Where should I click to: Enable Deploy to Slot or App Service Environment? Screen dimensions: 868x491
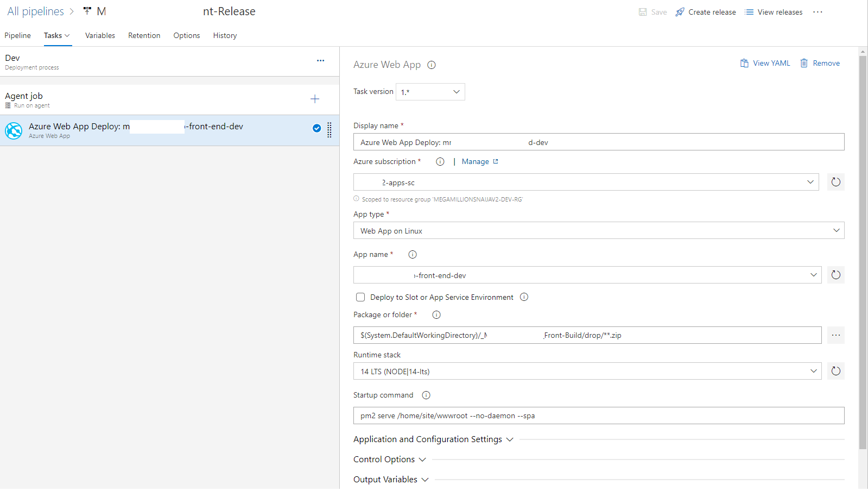click(360, 297)
